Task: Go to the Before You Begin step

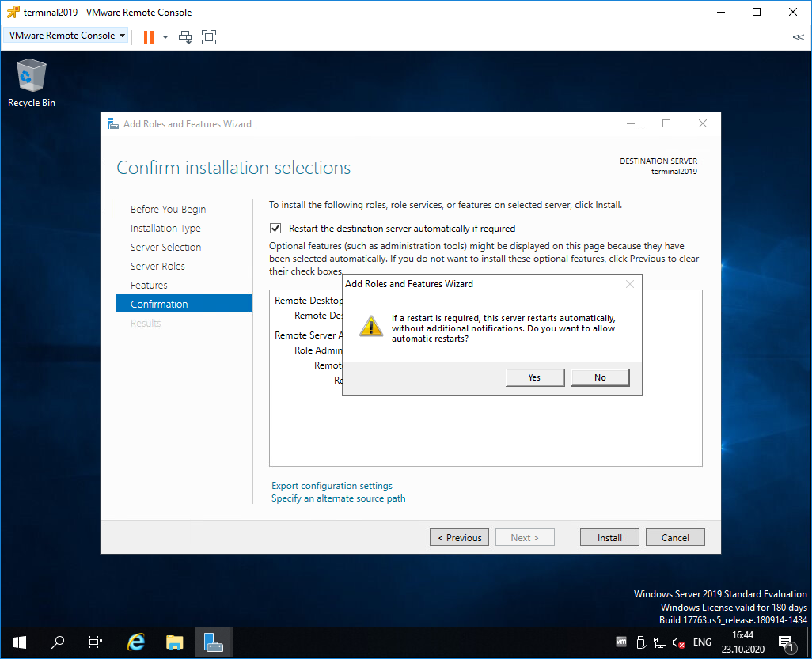Action: tap(168, 209)
